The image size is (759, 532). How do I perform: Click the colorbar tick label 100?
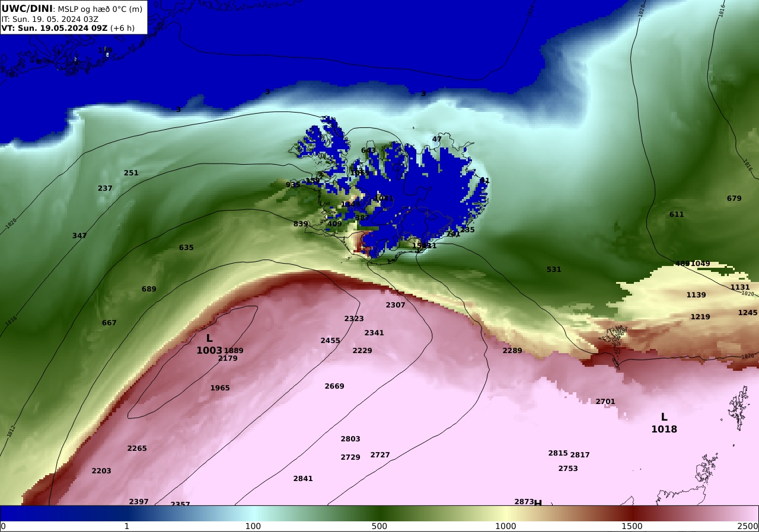pyautogui.click(x=253, y=526)
